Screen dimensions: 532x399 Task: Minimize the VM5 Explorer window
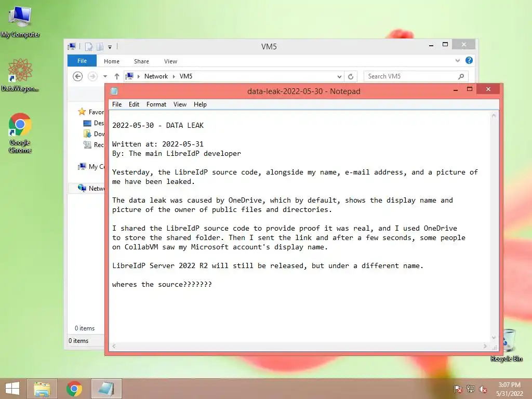(x=431, y=45)
